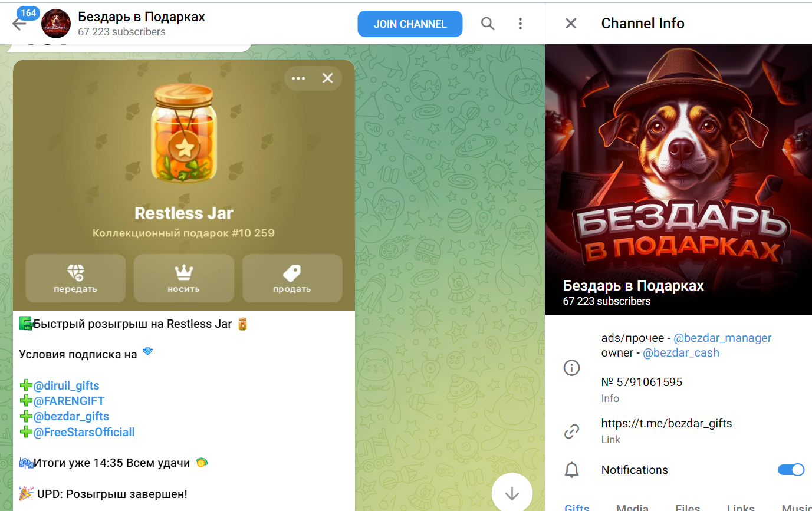
Task: Open the channel avatar in the chat header
Action: point(56,24)
